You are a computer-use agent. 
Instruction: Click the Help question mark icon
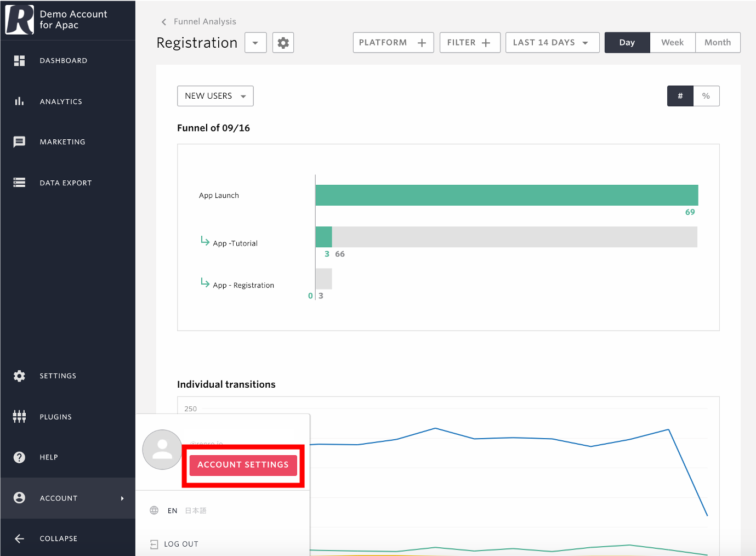pos(19,457)
